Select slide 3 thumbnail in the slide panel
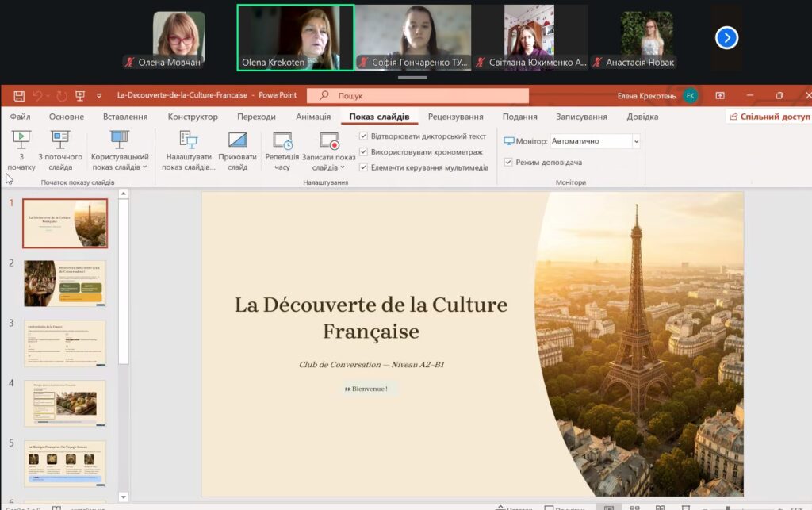Viewport: 812px width, 510px height. [x=65, y=343]
